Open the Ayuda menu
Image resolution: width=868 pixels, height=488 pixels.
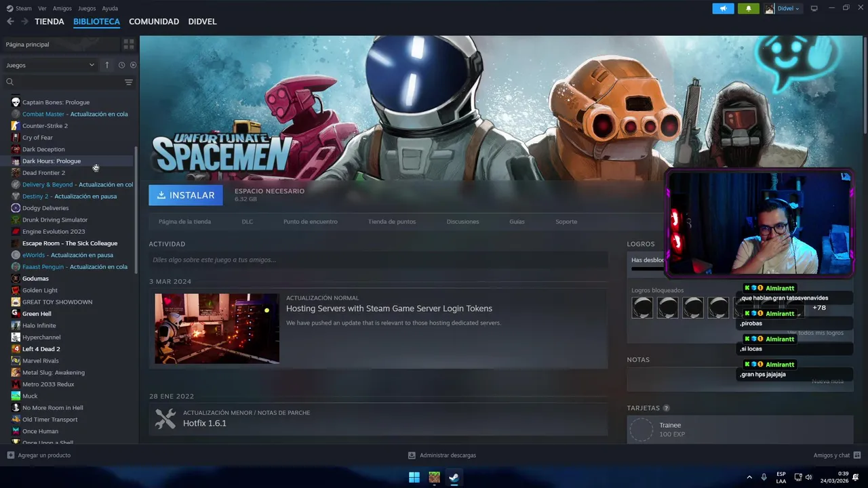click(x=110, y=9)
